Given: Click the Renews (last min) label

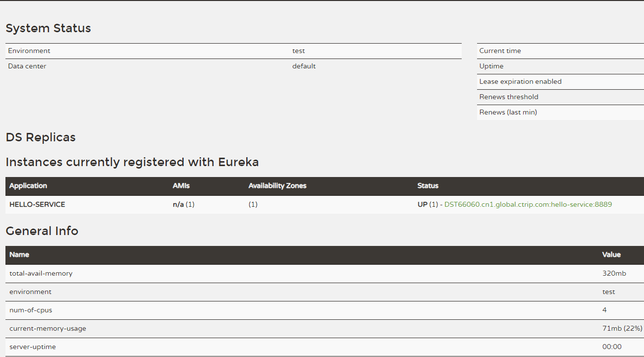Looking at the screenshot, I should click(508, 112).
